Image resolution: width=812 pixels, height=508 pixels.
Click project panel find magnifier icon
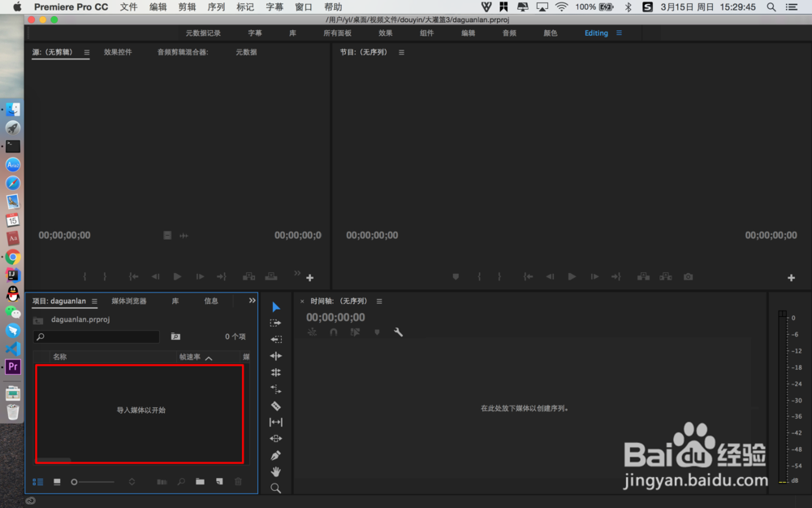tap(181, 482)
